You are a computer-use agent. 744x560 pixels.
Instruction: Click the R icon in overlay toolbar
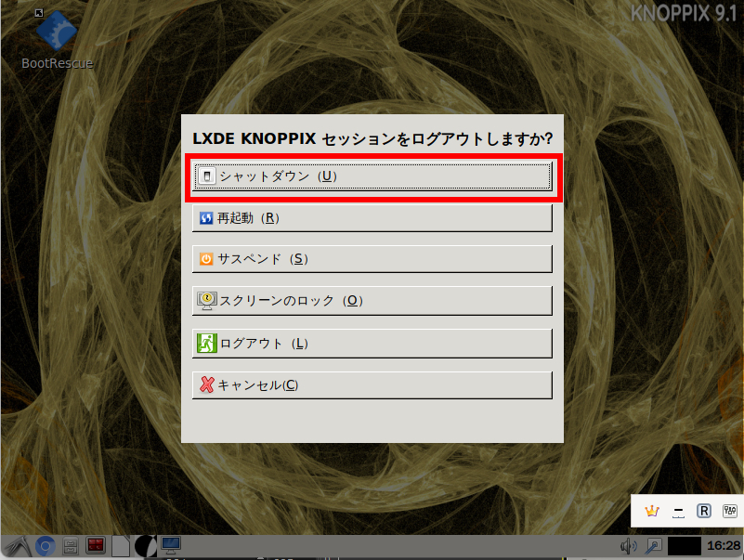[x=704, y=511]
